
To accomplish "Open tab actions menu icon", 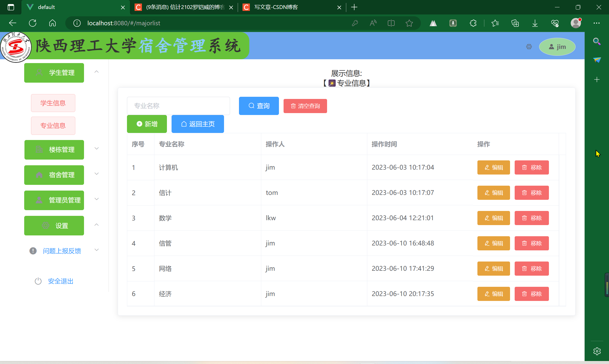I will point(11,7).
